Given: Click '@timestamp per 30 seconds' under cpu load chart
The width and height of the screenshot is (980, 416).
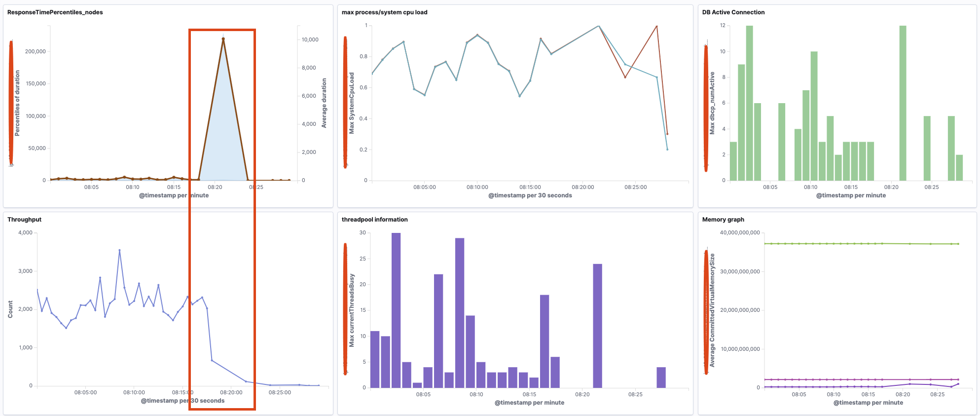Looking at the screenshot, I should pyautogui.click(x=530, y=195).
